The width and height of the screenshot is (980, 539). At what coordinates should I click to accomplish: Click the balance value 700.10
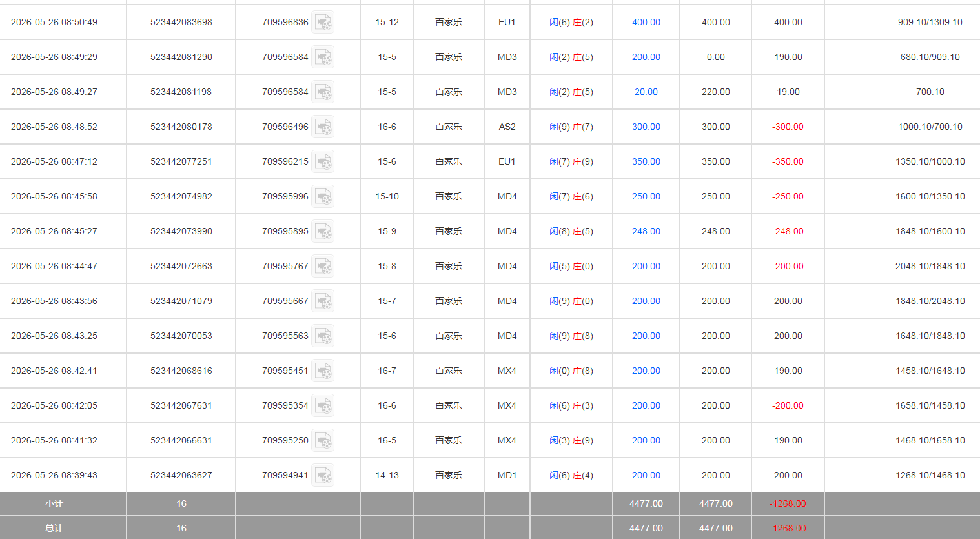click(x=930, y=92)
